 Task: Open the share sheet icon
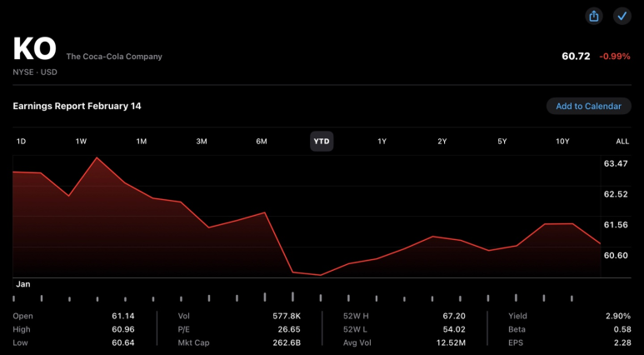594,17
